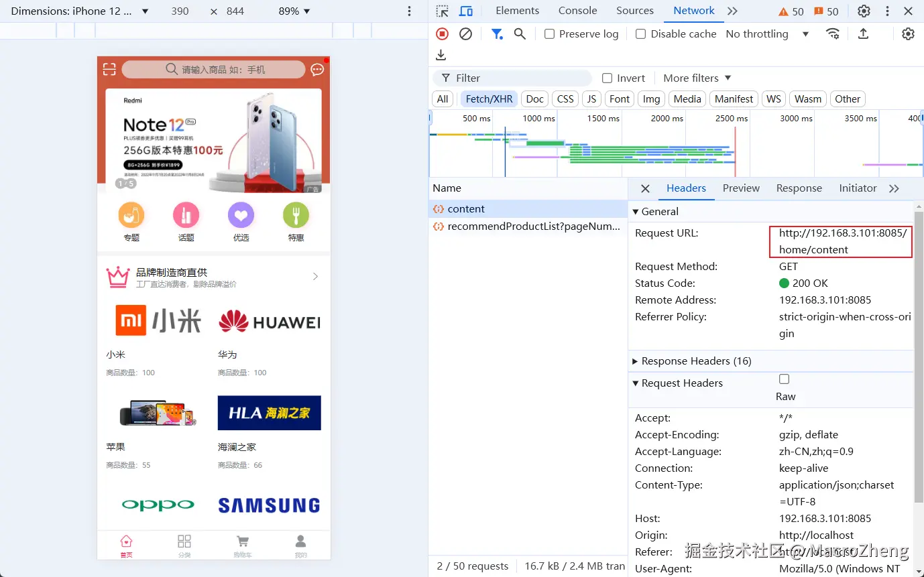Toggle the device toolbar icon
The height and width of the screenshot is (577, 924).
pyautogui.click(x=466, y=11)
